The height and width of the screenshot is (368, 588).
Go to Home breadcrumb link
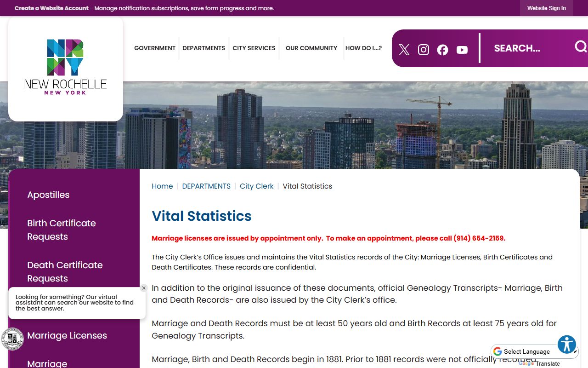162,186
